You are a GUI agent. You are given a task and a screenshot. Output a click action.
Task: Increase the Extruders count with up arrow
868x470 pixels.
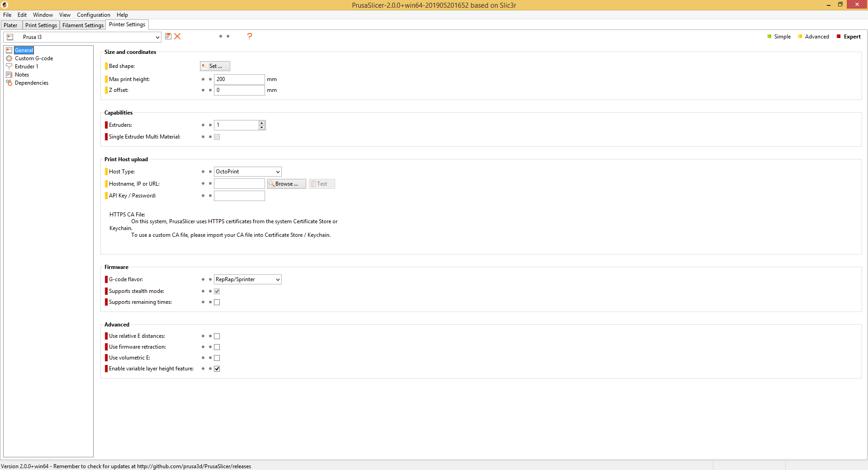point(262,123)
